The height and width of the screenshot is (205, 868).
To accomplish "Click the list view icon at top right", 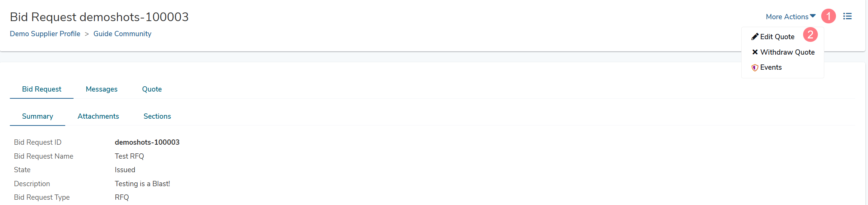I will [x=847, y=16].
